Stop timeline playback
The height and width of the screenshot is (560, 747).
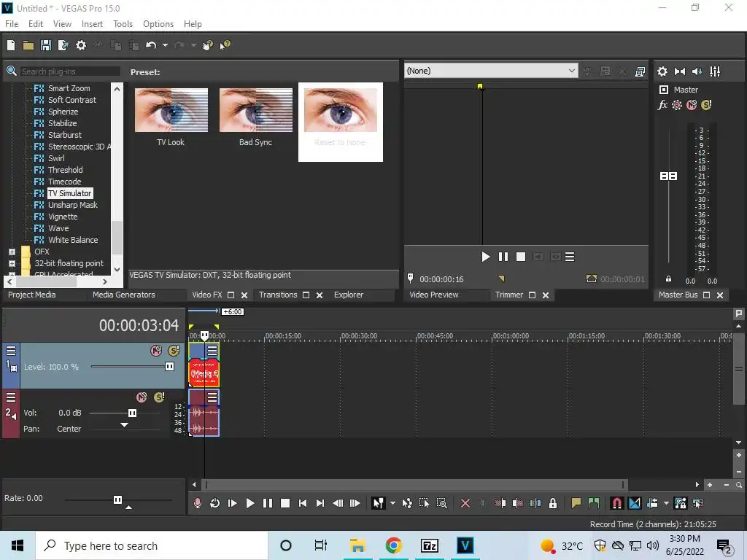[285, 503]
